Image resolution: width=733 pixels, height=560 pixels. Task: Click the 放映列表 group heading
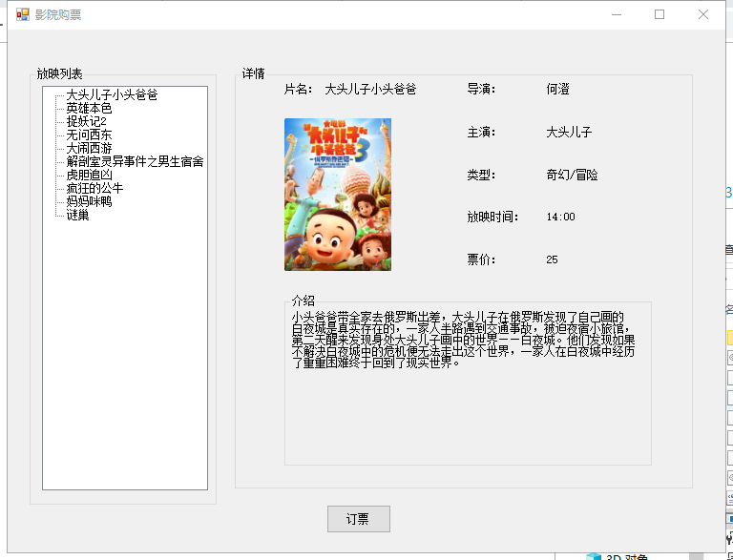(x=59, y=73)
